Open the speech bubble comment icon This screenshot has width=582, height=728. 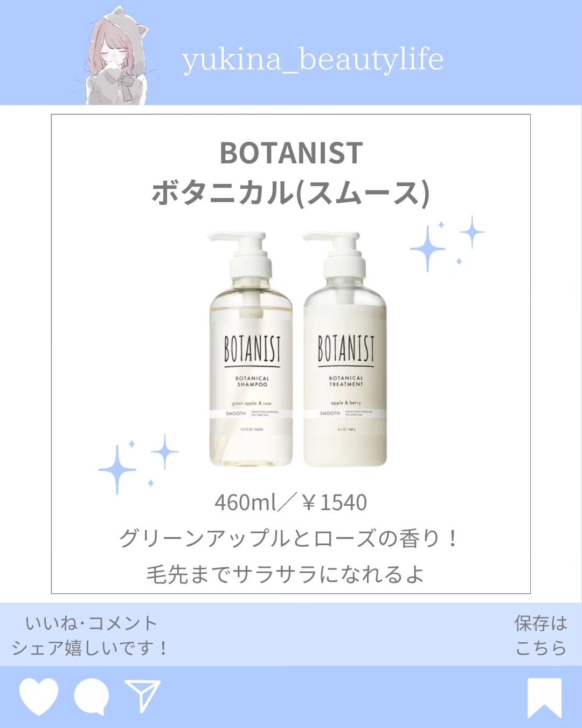pos(91,697)
